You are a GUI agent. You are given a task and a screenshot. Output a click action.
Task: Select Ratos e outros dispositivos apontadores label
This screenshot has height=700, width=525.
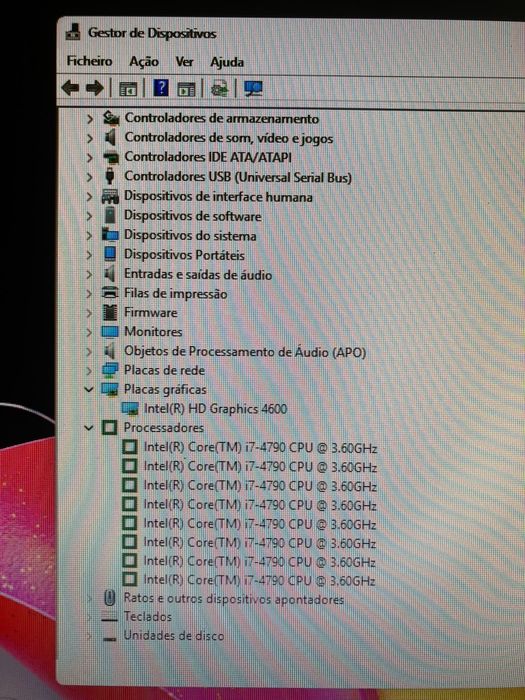point(233,599)
